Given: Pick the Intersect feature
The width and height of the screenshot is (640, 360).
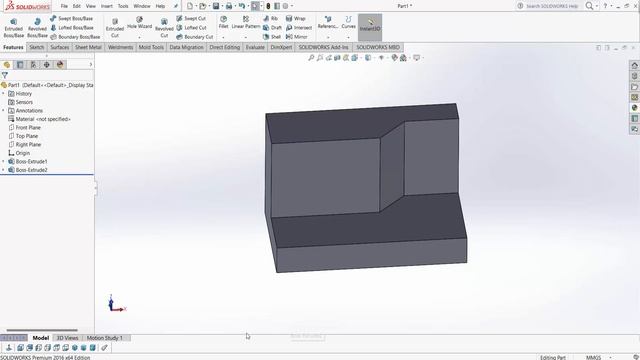Looking at the screenshot, I should coord(299,28).
